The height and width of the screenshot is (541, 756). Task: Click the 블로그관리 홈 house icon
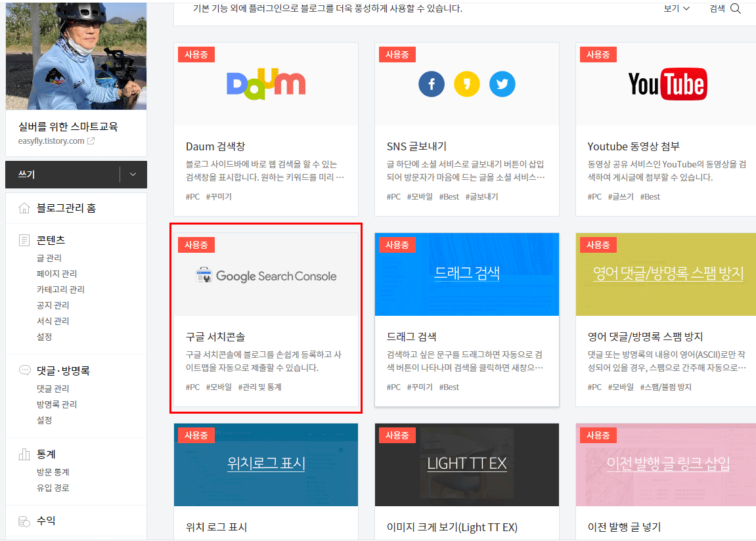(24, 208)
